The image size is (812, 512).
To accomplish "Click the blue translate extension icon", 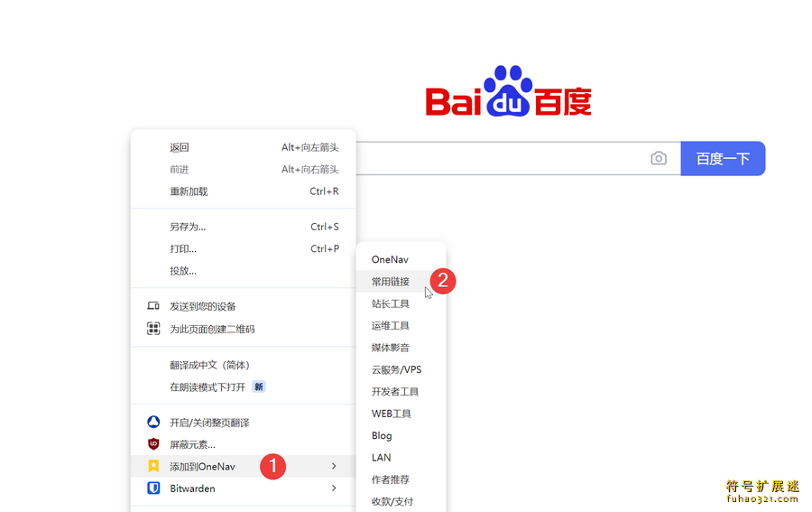I will pos(153,422).
